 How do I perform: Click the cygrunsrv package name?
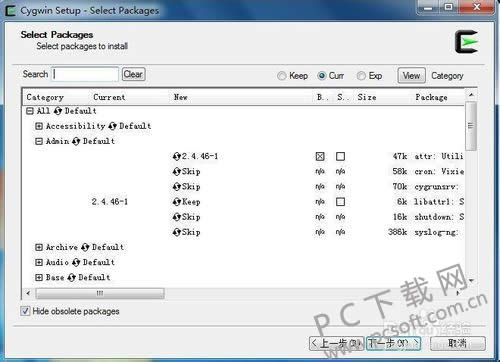436,187
